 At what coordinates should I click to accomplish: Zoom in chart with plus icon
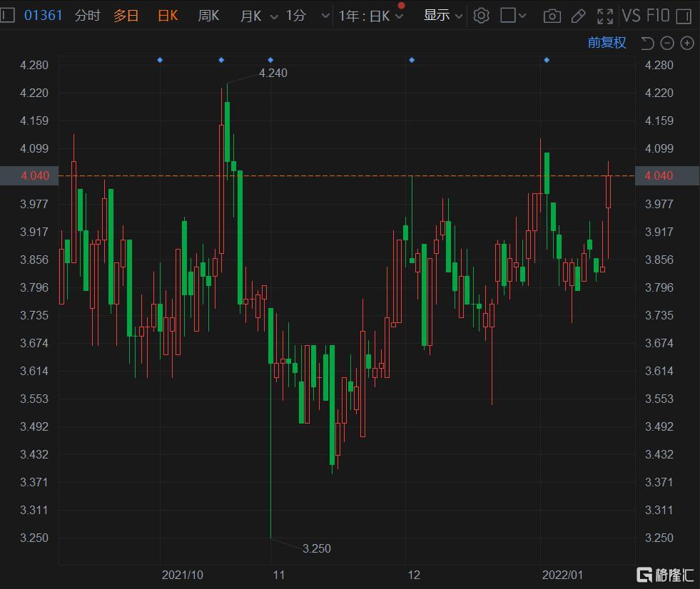687,43
